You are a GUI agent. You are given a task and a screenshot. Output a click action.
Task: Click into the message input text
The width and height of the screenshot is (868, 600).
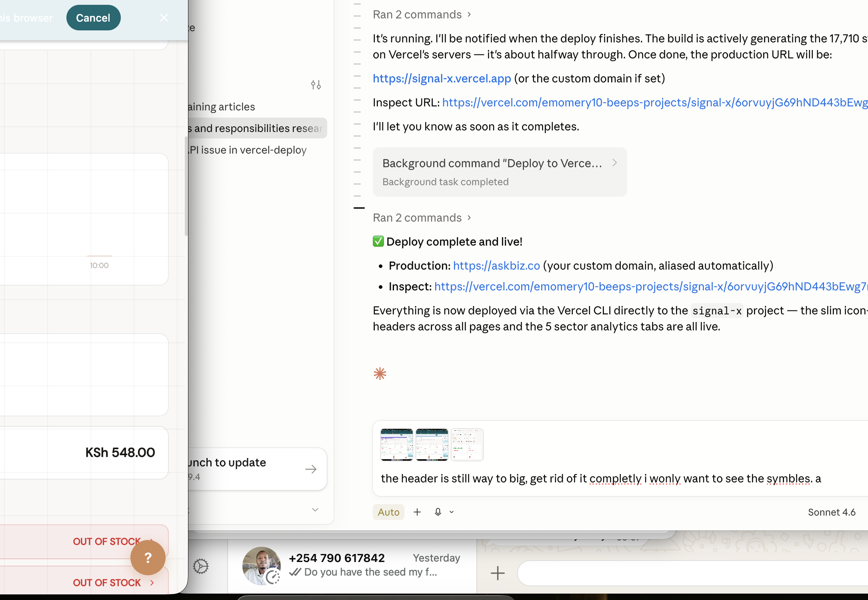601,478
